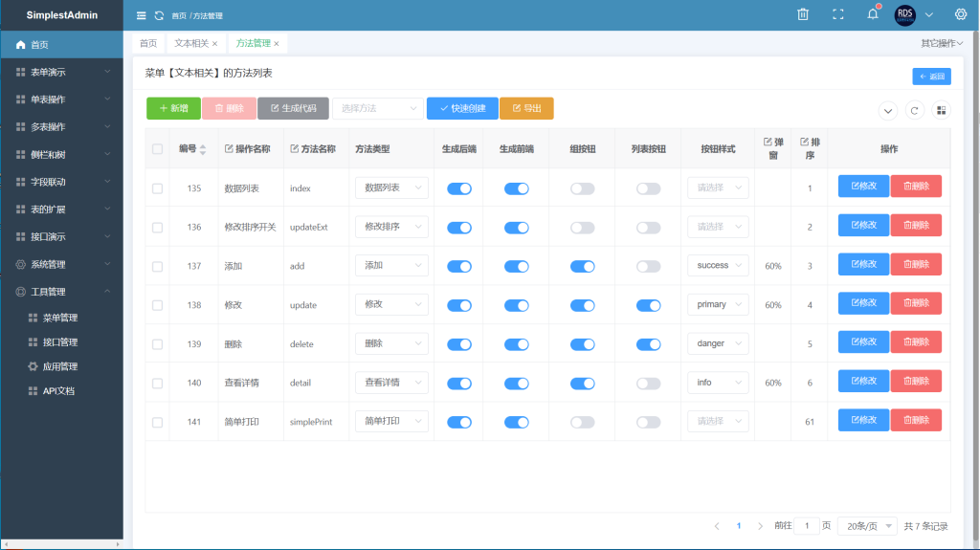Click the table refresh circular icon

(915, 111)
